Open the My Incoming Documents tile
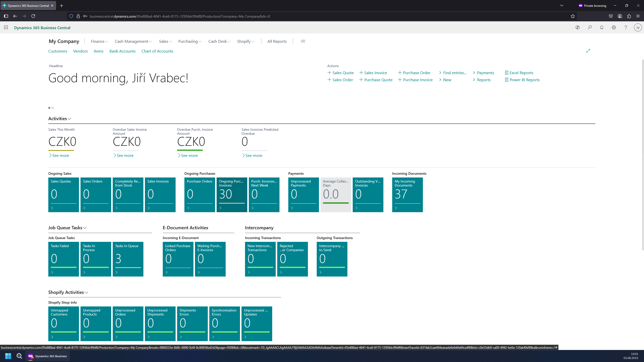This screenshot has height=362, width=644. 408,195
